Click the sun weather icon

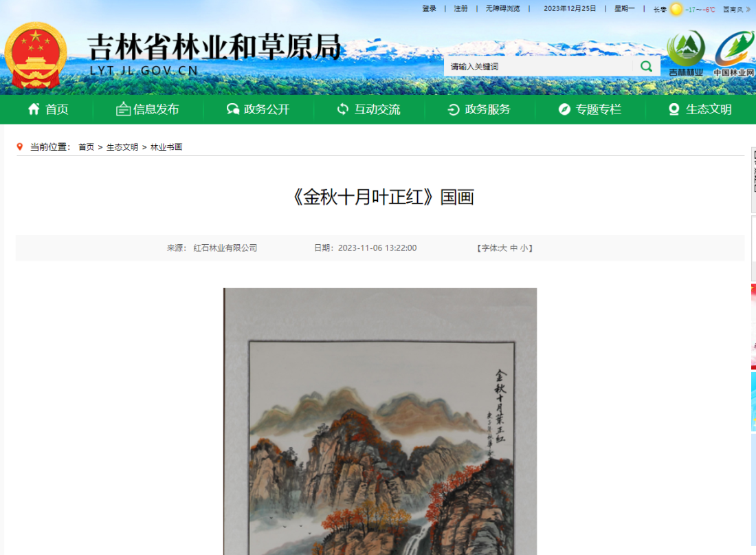676,9
